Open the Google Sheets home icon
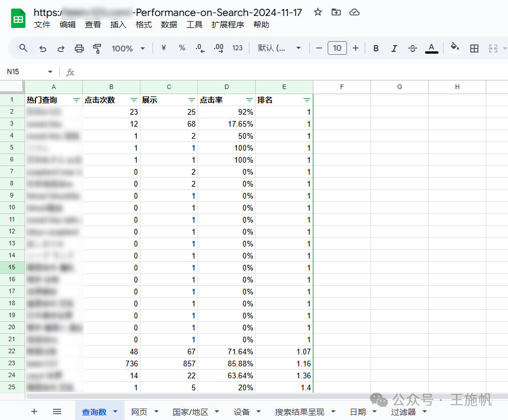508x420 pixels. 18,18
